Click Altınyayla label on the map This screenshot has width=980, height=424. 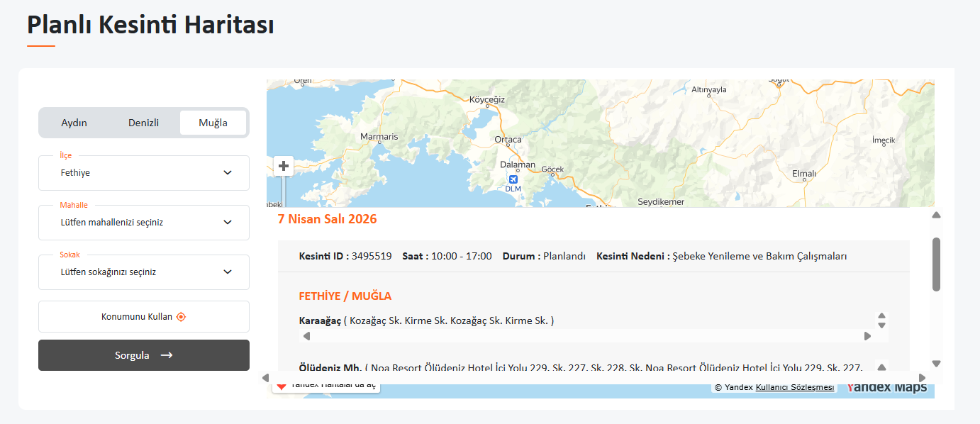click(x=709, y=89)
